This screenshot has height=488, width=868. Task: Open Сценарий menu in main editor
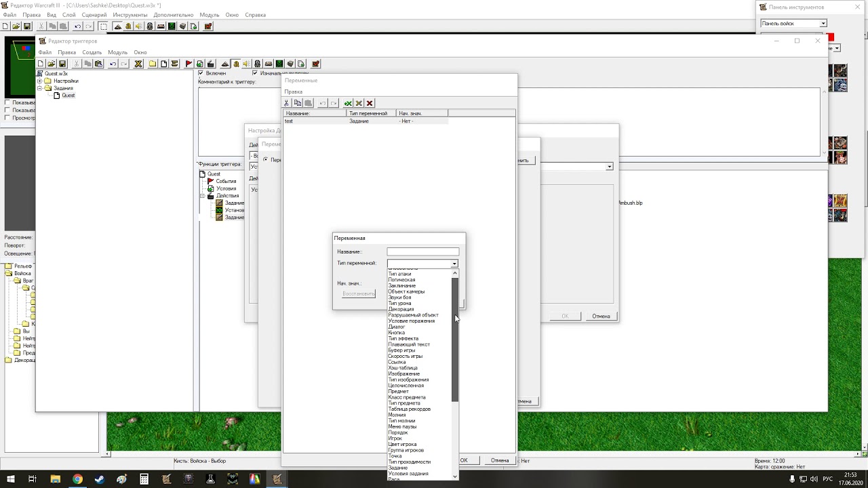point(94,15)
